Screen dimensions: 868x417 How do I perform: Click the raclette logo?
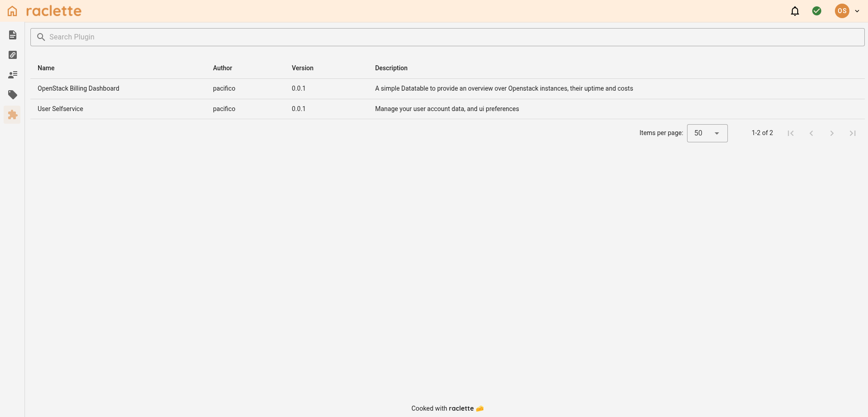(54, 10)
